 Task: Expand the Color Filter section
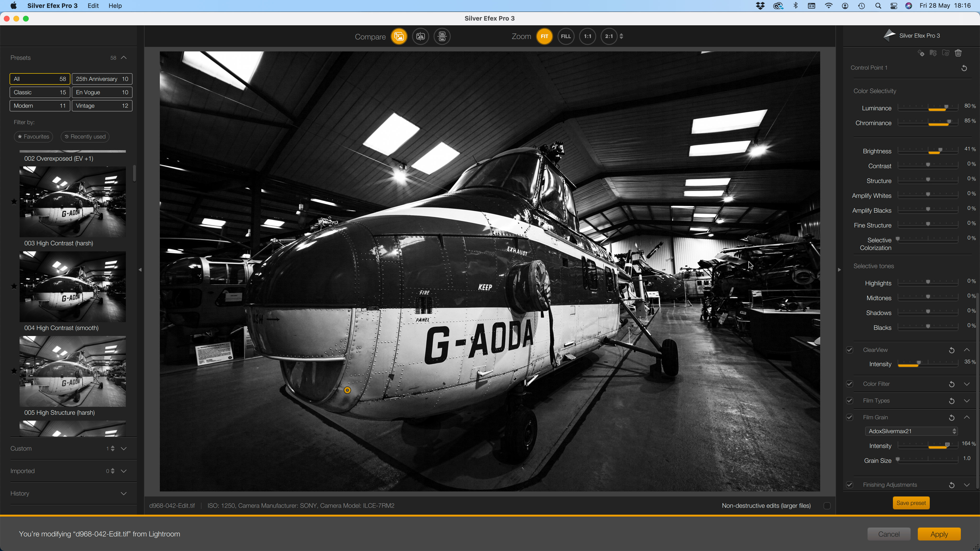[967, 384]
